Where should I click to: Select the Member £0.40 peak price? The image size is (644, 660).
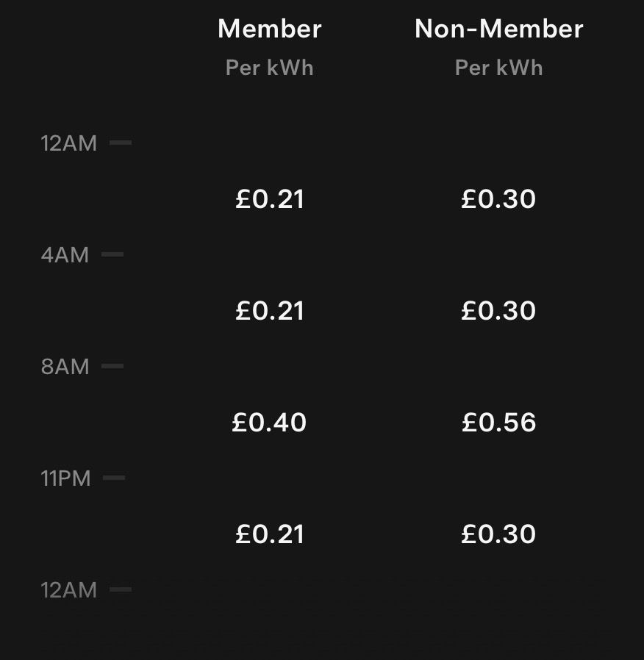coord(269,423)
